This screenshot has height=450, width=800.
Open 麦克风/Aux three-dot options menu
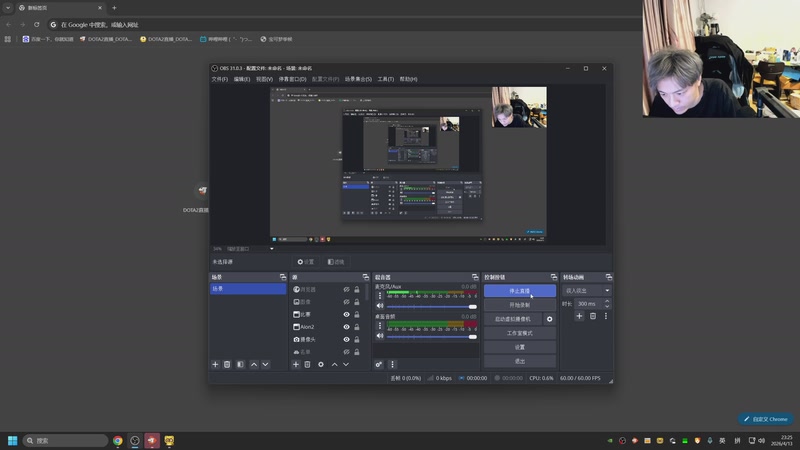click(380, 296)
